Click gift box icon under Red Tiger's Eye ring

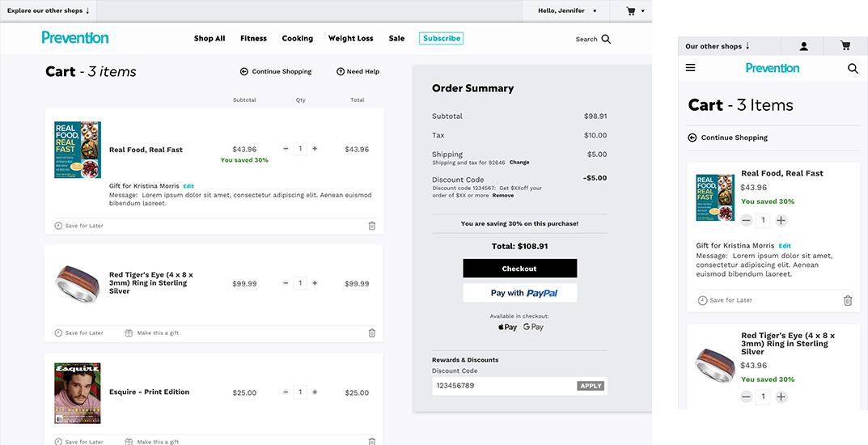[x=129, y=333]
